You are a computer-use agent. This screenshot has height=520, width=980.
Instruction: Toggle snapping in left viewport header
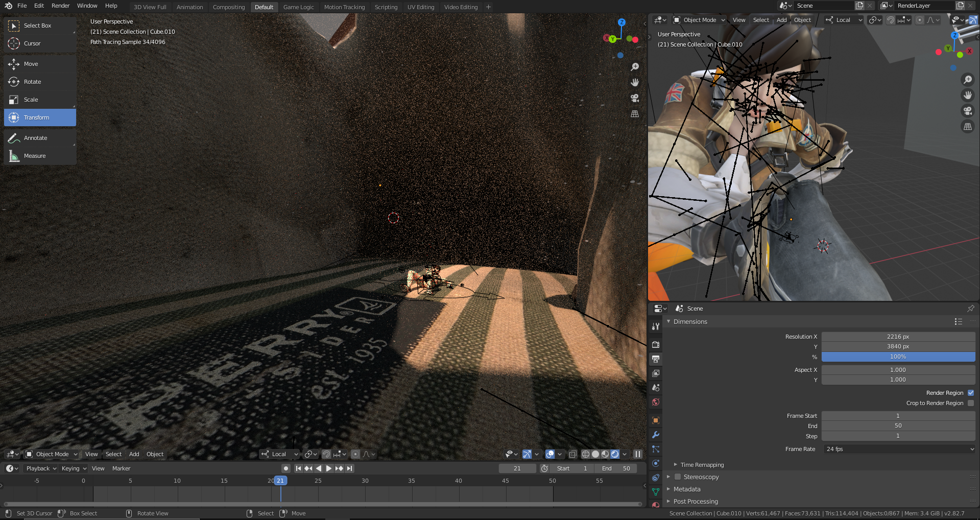[326, 454]
